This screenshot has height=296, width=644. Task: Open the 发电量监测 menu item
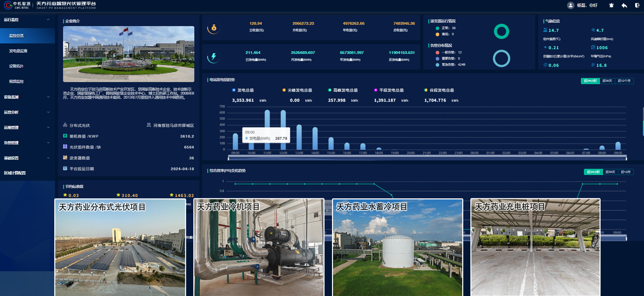point(18,51)
